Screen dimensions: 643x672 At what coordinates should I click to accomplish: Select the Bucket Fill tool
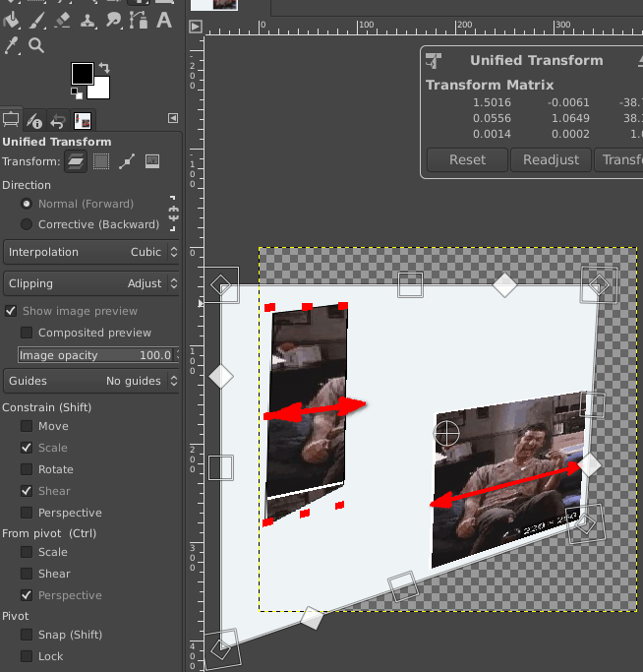click(12, 20)
